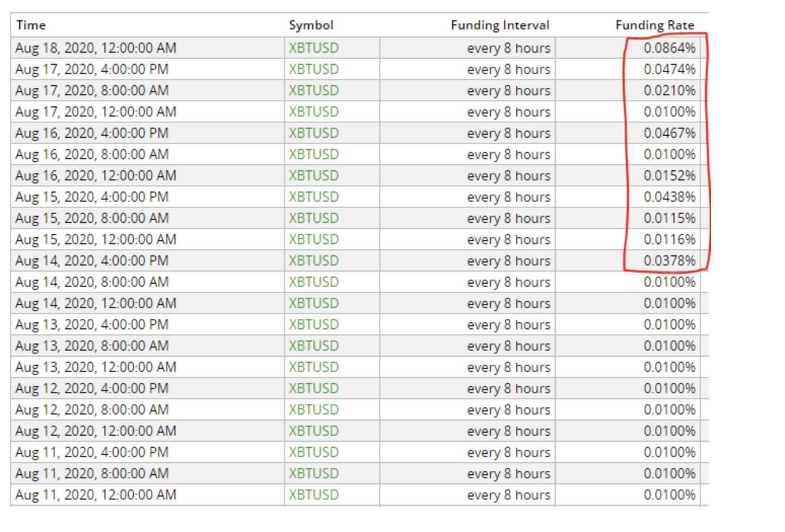Open XBTUSD link for Aug 15 4:00 PM

coord(313,197)
